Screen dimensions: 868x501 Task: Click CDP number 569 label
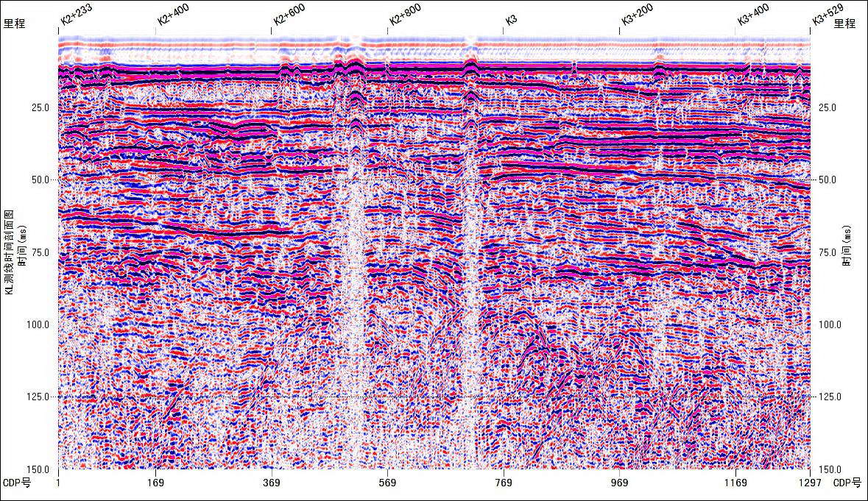387,483
